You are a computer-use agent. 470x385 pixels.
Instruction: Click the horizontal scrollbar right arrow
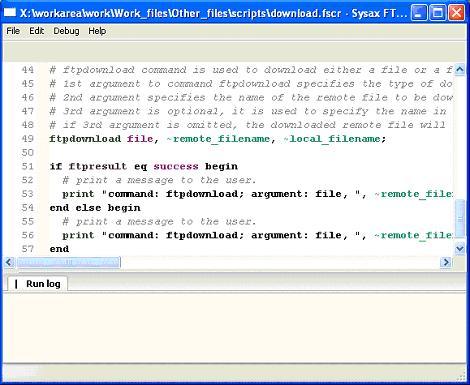click(446, 262)
